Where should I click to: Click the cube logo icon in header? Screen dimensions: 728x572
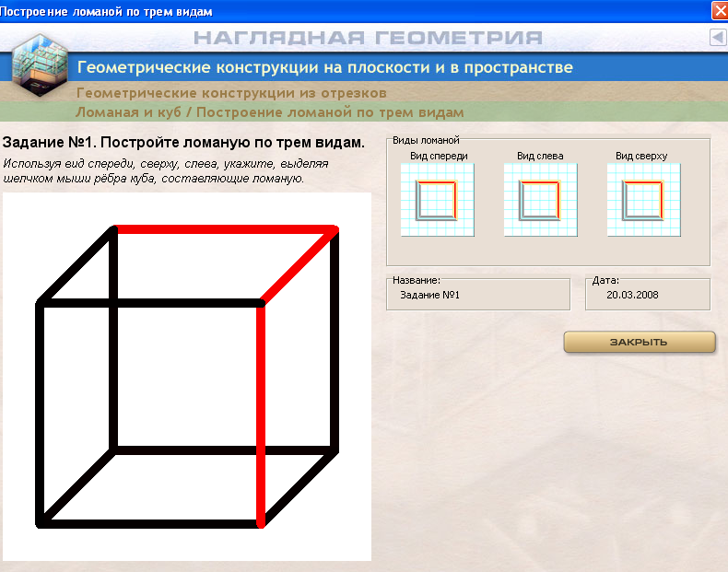coord(40,65)
